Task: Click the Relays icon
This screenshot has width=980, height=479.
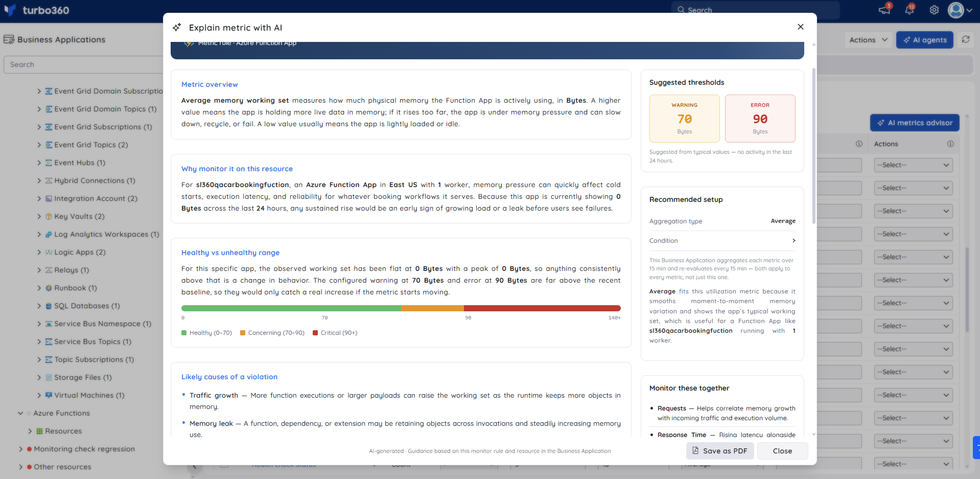Action: pos(49,270)
